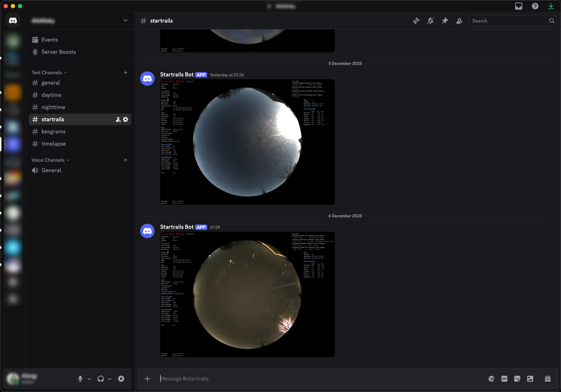Open the Threads icon in header
Screen dimensions: 561x392
point(416,21)
